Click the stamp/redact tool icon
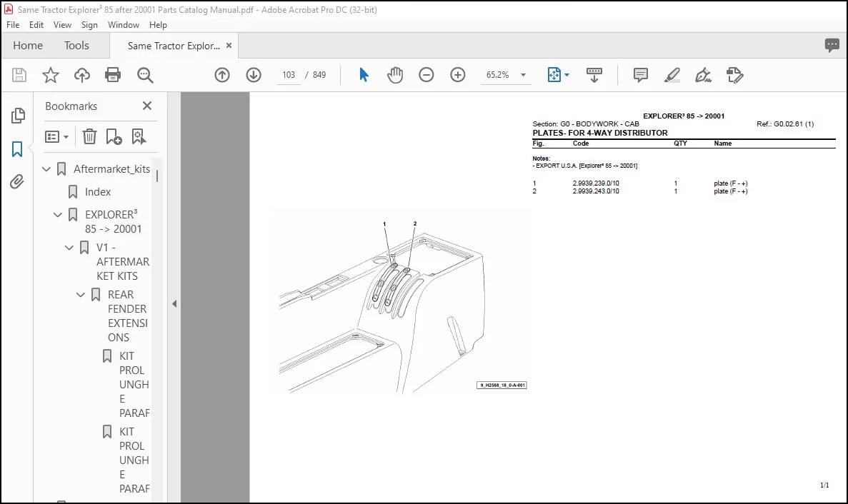The height and width of the screenshot is (504, 848). pyautogui.click(x=734, y=75)
